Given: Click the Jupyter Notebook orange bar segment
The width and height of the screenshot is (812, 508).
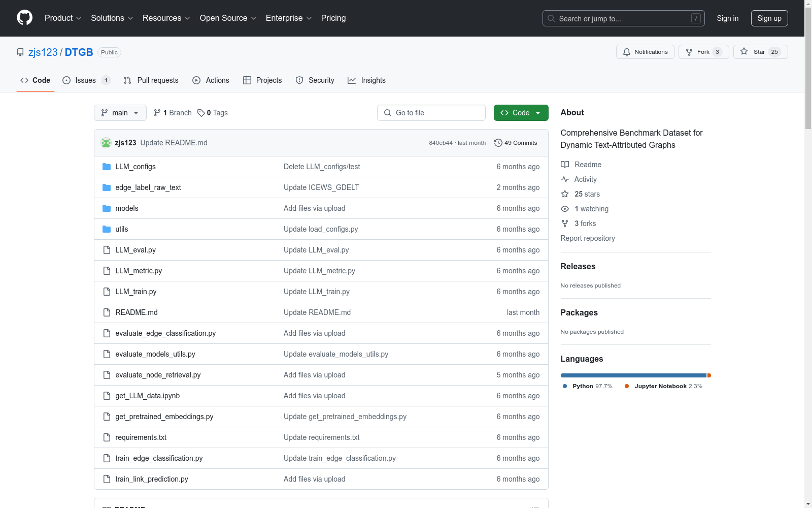Looking at the screenshot, I should click(709, 375).
